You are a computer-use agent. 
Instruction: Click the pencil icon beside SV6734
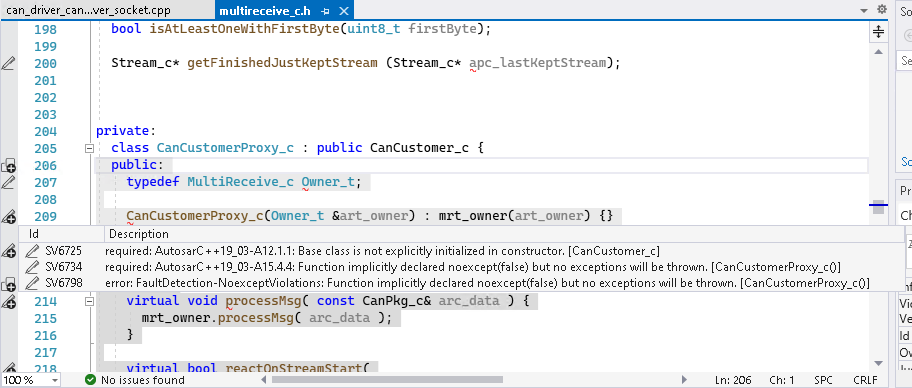point(33,267)
